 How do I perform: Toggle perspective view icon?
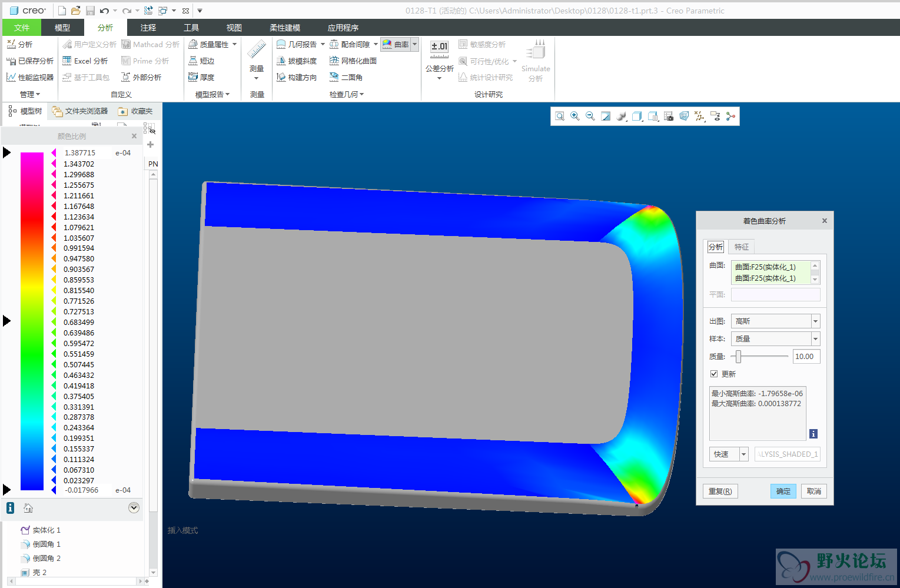click(684, 117)
